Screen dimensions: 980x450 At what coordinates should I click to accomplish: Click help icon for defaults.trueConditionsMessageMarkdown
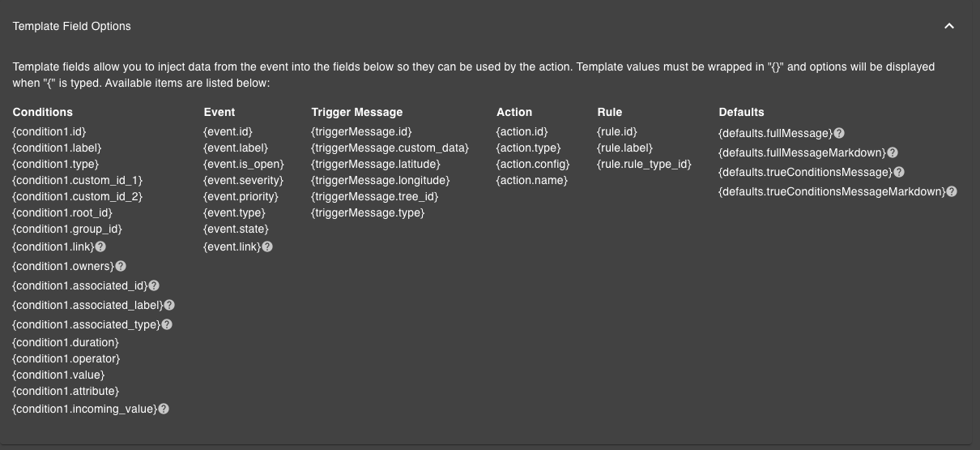952,191
